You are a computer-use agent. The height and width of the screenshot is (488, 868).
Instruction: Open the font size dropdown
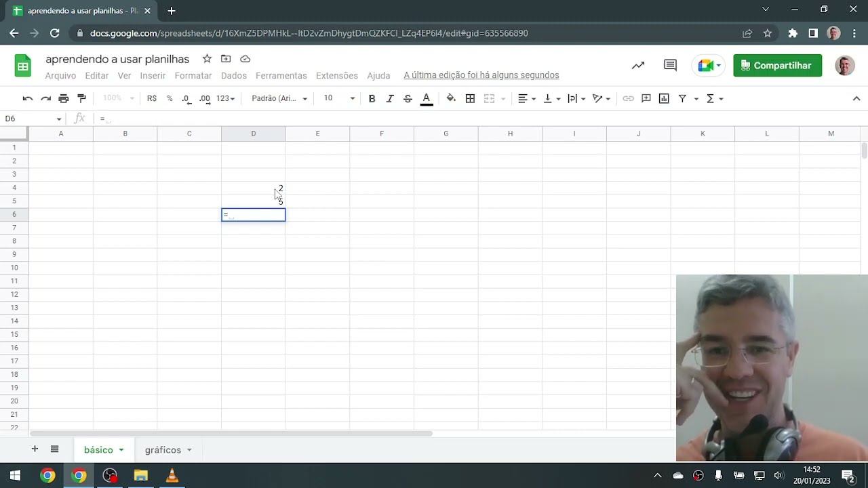(339, 98)
